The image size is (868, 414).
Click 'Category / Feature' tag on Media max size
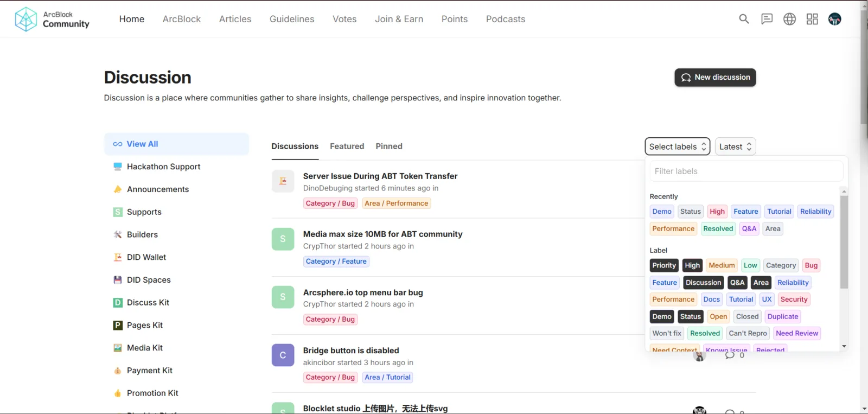tap(336, 262)
